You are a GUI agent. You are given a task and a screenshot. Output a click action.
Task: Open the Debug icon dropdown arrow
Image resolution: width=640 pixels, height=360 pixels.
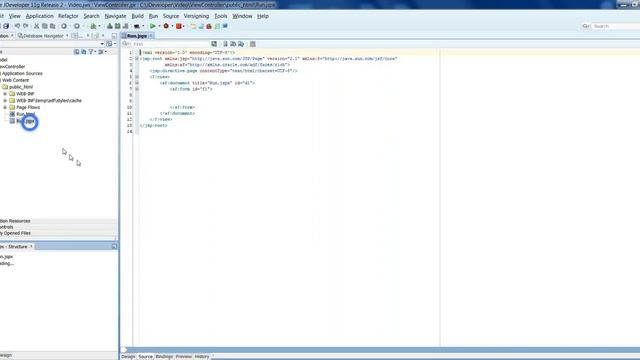(172, 26)
